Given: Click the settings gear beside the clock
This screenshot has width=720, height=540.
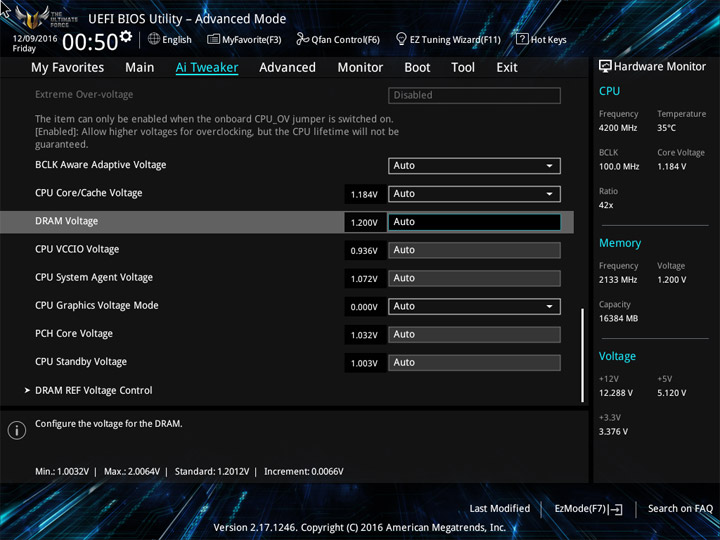Looking at the screenshot, I should coord(125,36).
